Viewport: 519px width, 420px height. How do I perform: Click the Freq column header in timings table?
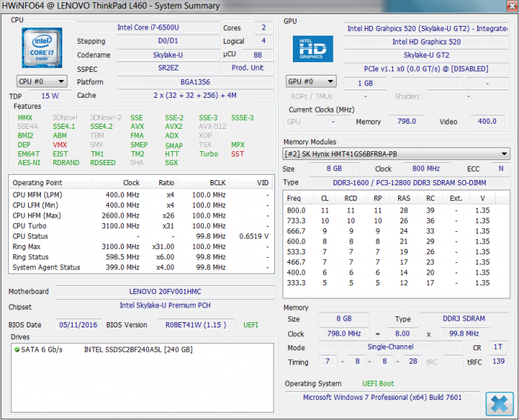point(294,198)
